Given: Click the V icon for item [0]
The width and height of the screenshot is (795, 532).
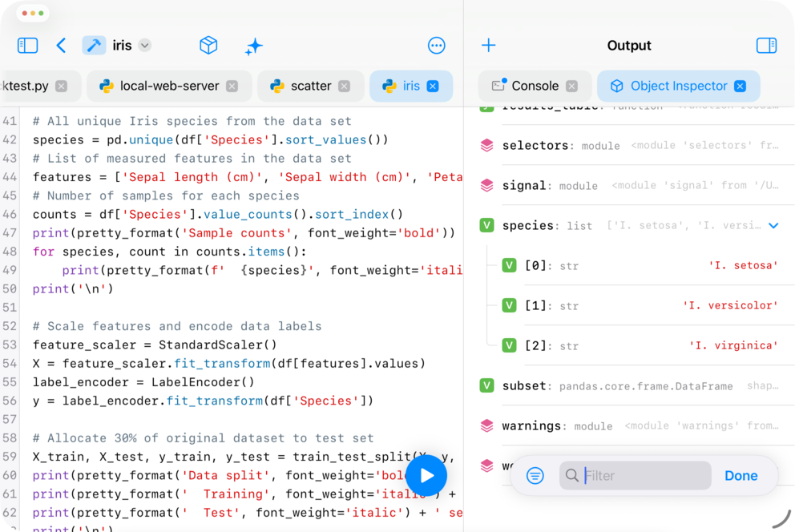Looking at the screenshot, I should tap(509, 265).
